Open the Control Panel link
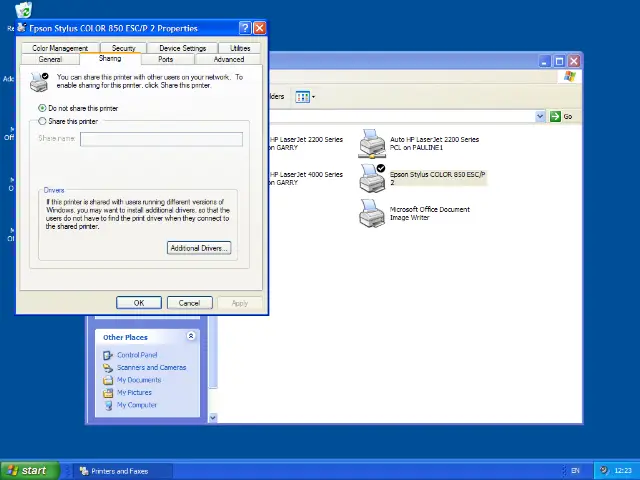This screenshot has height=480, width=640. pyautogui.click(x=137, y=355)
